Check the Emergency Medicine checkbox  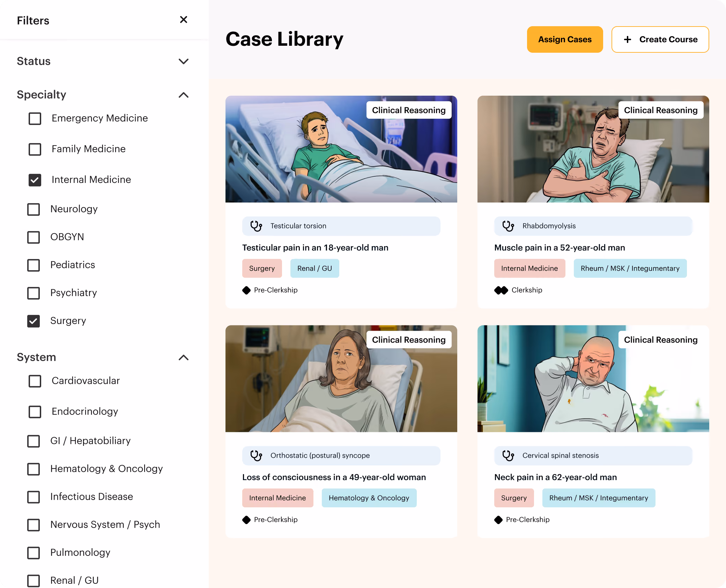[x=35, y=119]
